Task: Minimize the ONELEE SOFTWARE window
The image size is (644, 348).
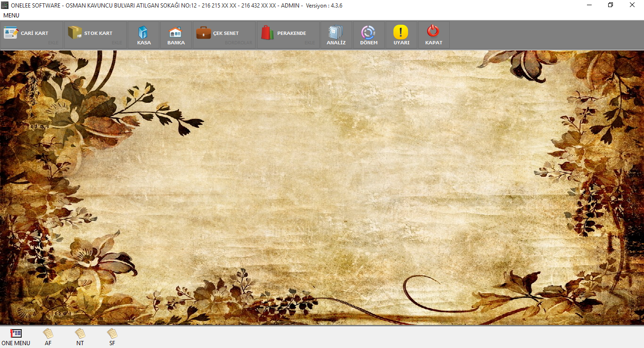Action: click(589, 5)
